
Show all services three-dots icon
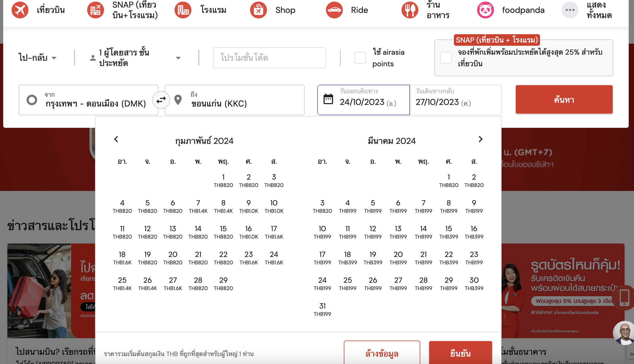(x=570, y=10)
